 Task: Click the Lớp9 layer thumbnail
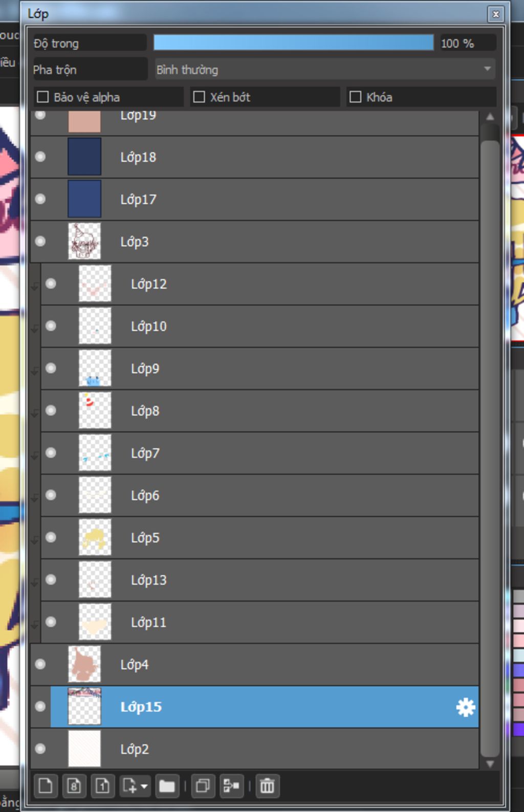click(95, 368)
